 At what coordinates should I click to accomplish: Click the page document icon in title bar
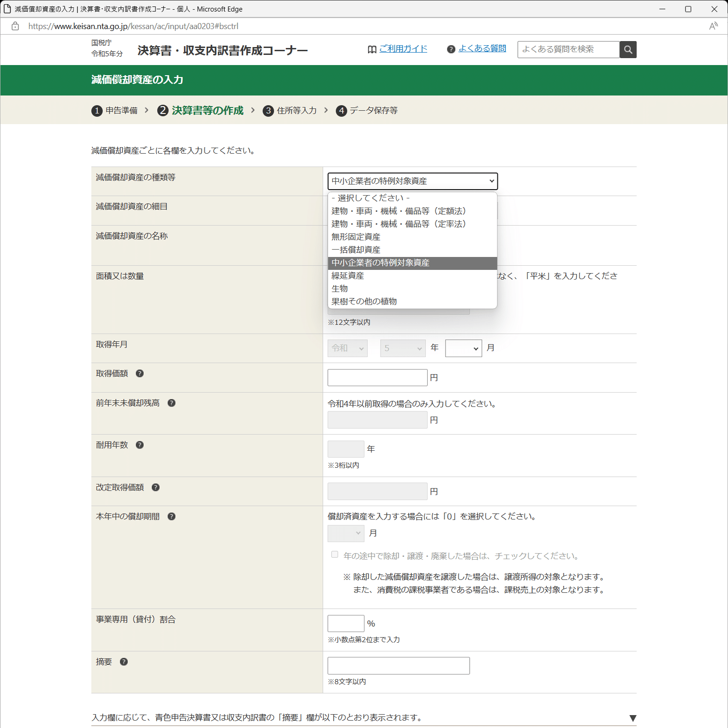coord(7,9)
